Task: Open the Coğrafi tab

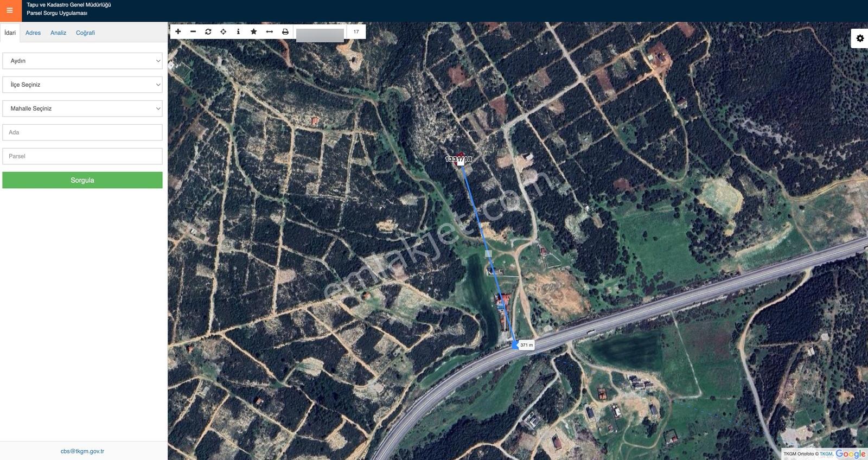Action: pos(85,33)
